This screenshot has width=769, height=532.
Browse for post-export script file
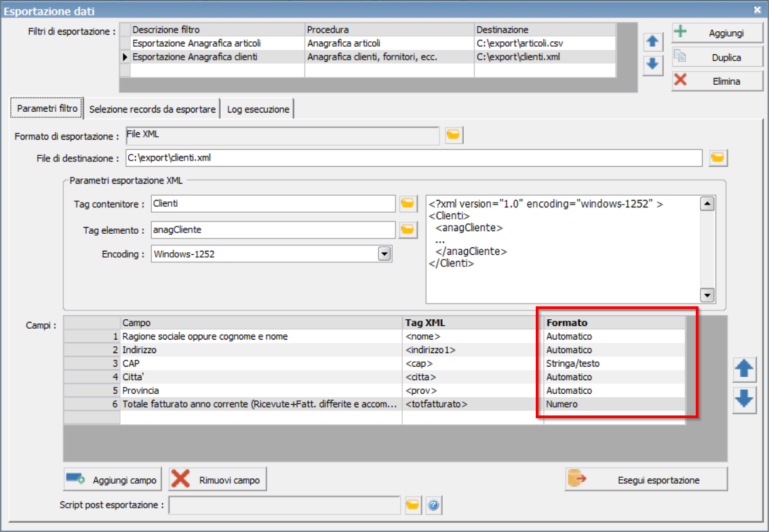(x=413, y=505)
